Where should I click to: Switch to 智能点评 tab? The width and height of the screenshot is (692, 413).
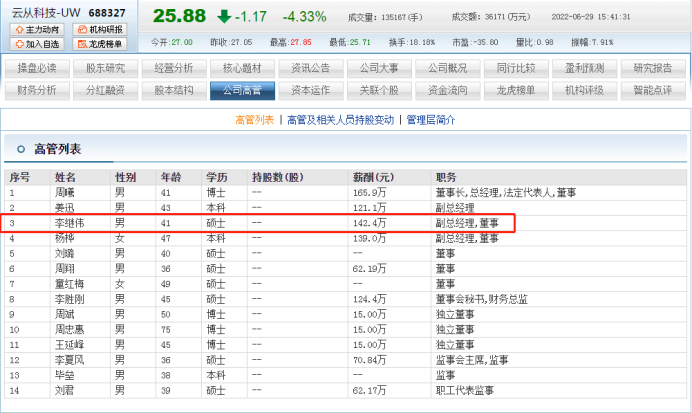point(653,90)
